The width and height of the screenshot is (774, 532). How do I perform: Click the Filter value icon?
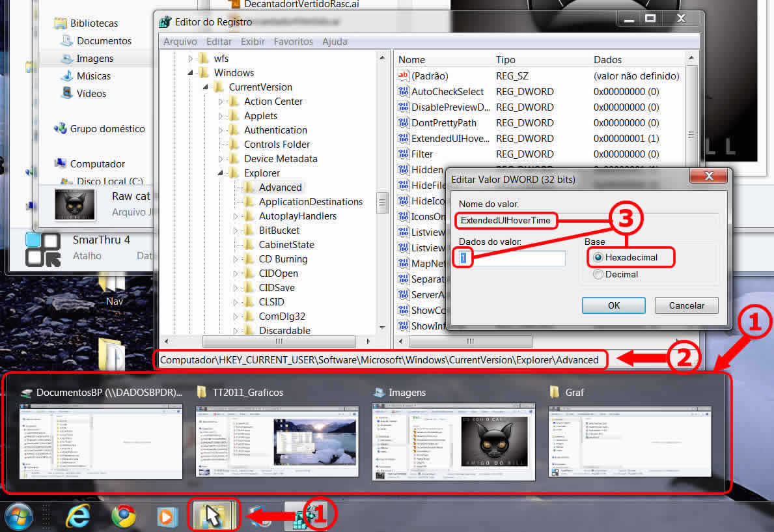click(404, 154)
